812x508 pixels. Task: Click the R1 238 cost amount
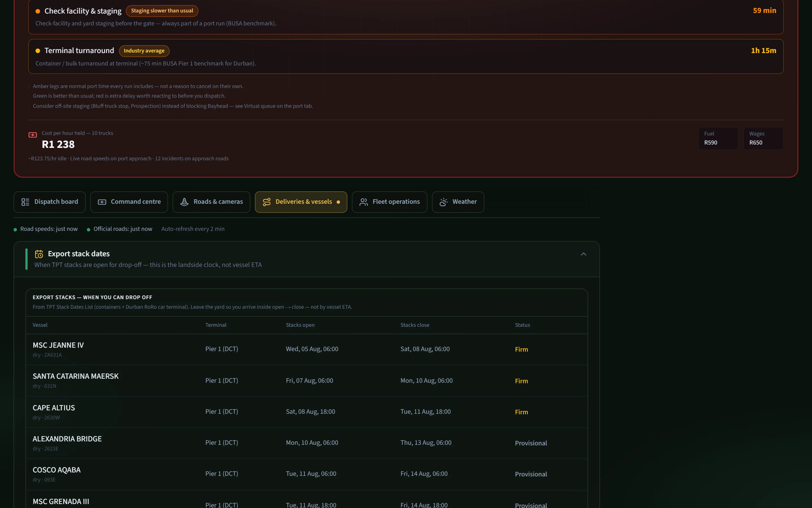tap(58, 144)
